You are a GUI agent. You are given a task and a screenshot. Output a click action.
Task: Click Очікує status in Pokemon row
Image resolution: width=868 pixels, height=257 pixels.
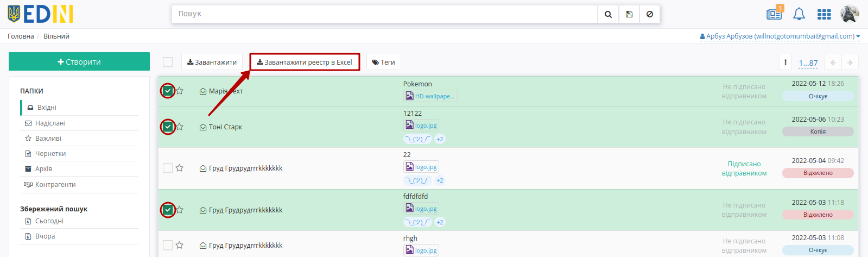tap(818, 96)
